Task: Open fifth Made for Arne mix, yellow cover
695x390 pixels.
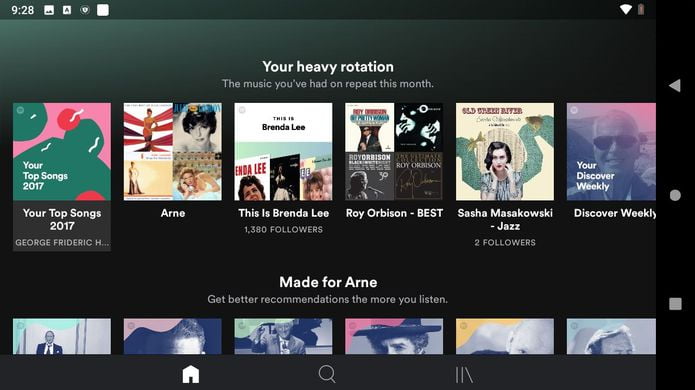Action: (x=505, y=336)
